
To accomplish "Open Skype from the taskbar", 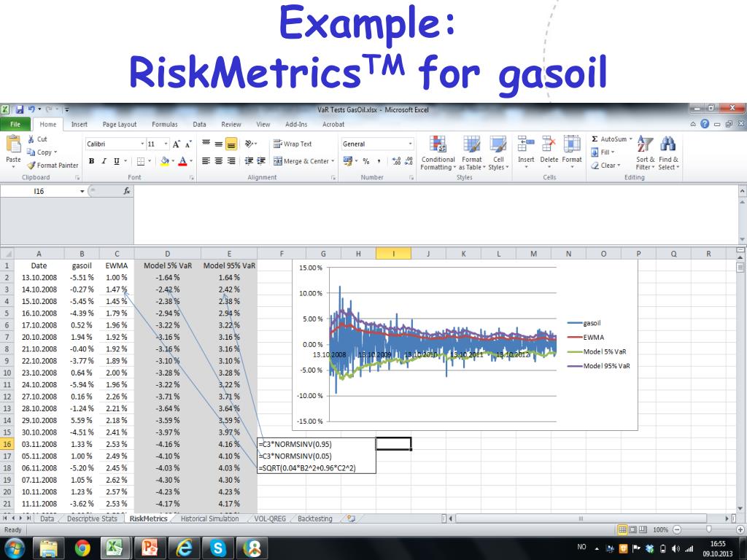I will [217, 548].
